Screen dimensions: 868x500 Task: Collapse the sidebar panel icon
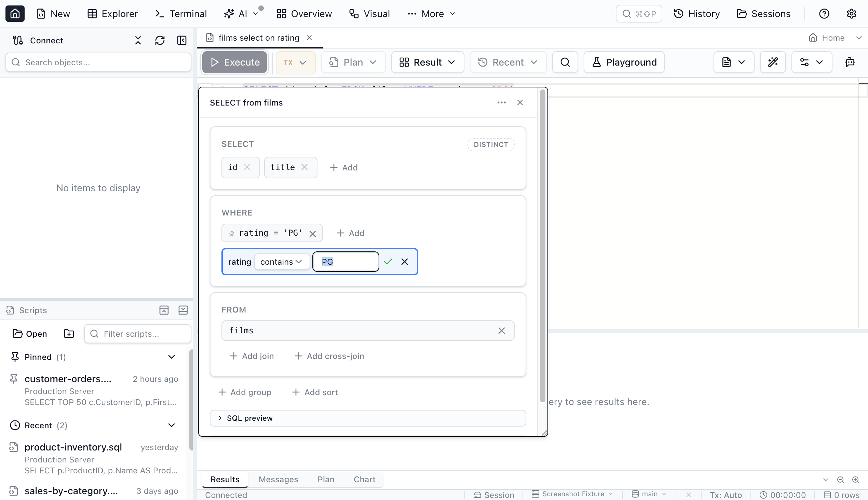[x=182, y=41]
